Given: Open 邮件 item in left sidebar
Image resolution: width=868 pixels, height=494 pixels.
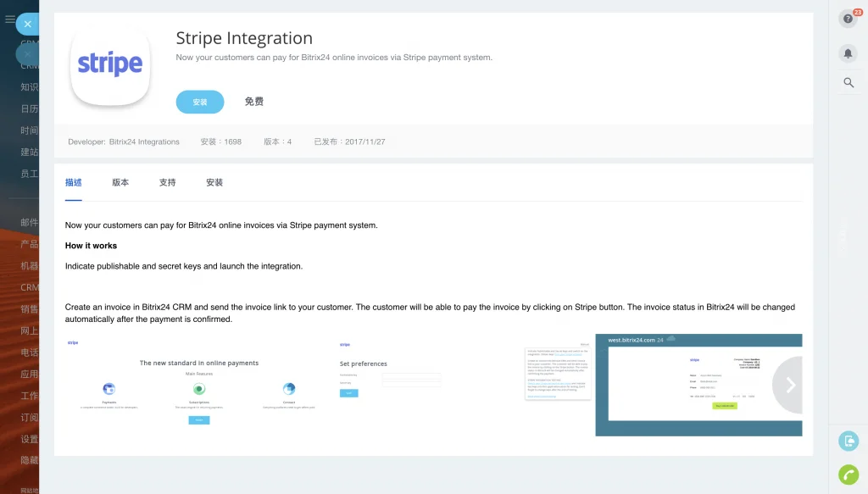Looking at the screenshot, I should click(x=29, y=222).
